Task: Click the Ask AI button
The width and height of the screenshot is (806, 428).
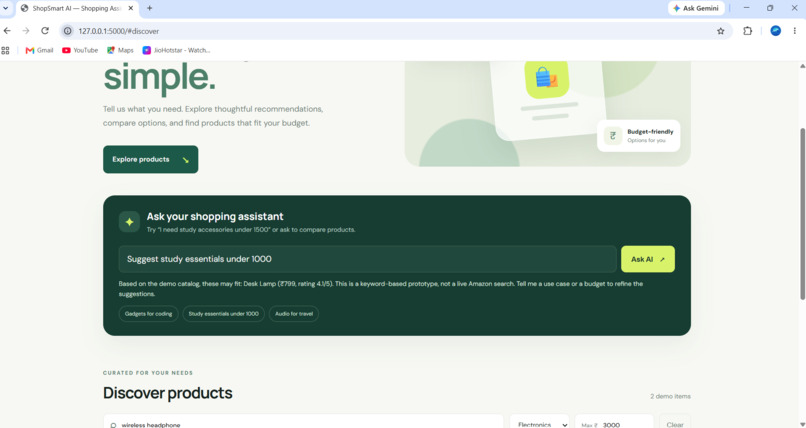Action: (x=648, y=259)
